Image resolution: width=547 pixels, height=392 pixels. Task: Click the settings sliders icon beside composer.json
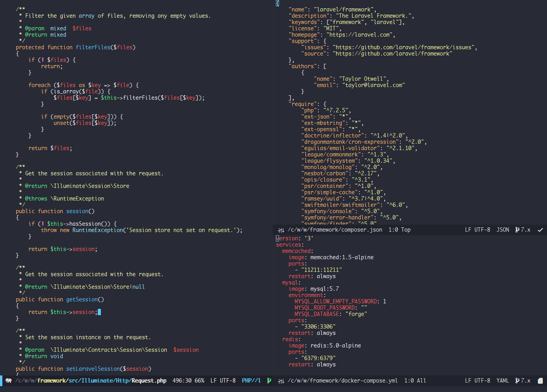281,230
